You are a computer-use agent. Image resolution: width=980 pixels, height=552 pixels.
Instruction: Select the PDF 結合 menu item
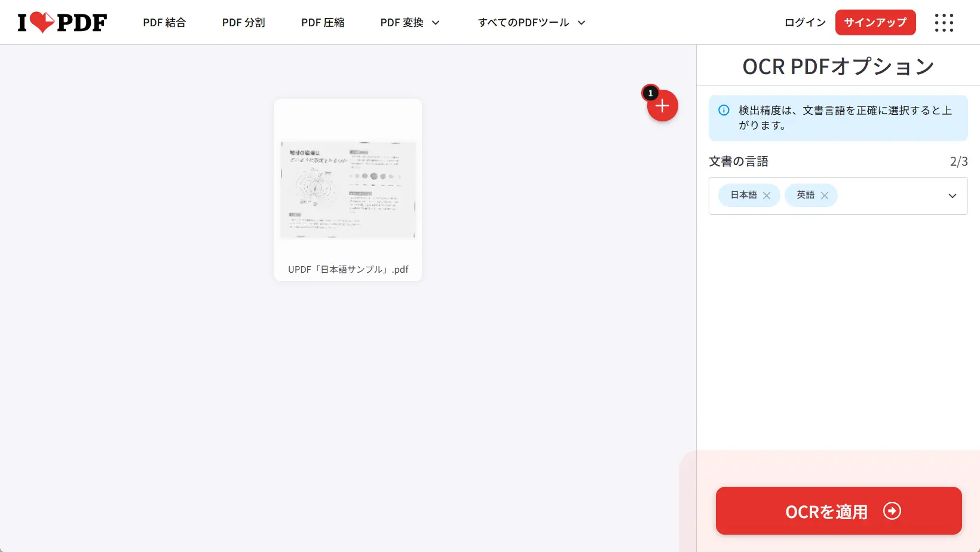coord(164,22)
